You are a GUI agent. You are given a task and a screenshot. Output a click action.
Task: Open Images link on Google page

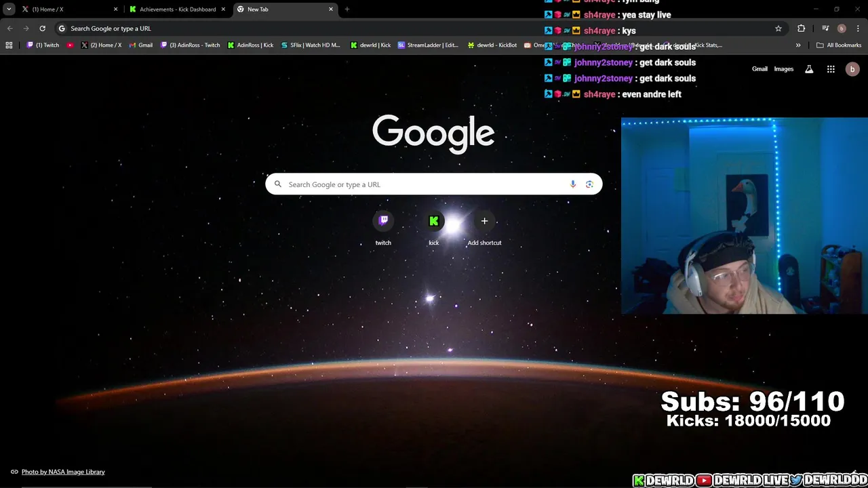pos(784,69)
